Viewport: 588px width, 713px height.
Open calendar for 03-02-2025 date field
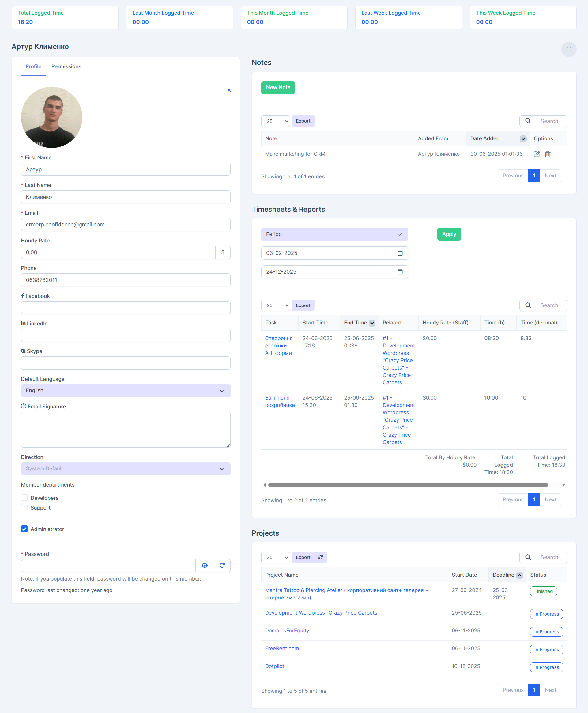click(400, 253)
